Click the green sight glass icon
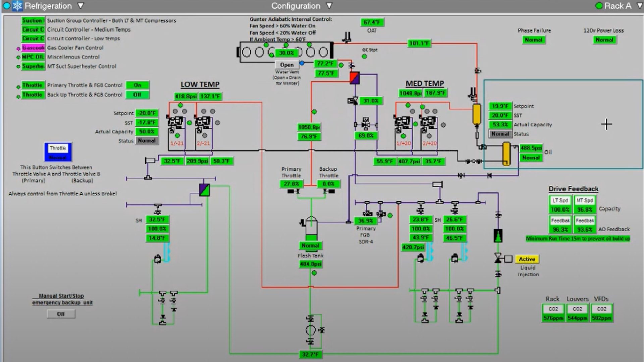 point(498,236)
